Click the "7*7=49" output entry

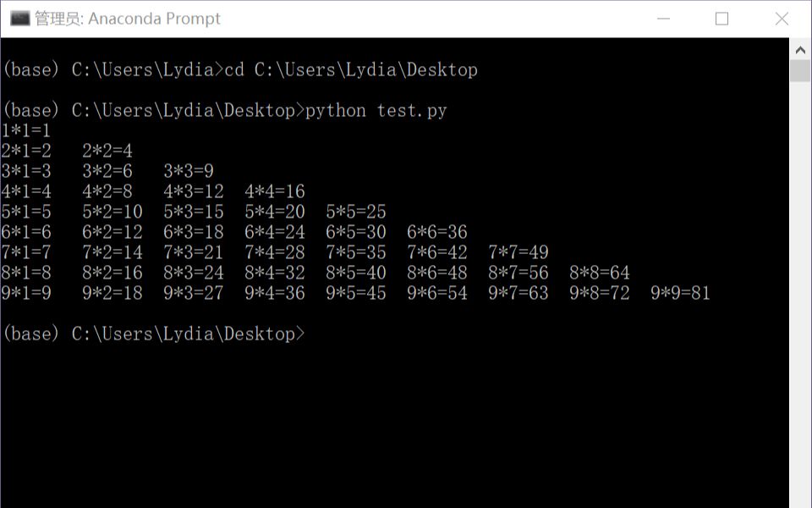pyautogui.click(x=518, y=252)
